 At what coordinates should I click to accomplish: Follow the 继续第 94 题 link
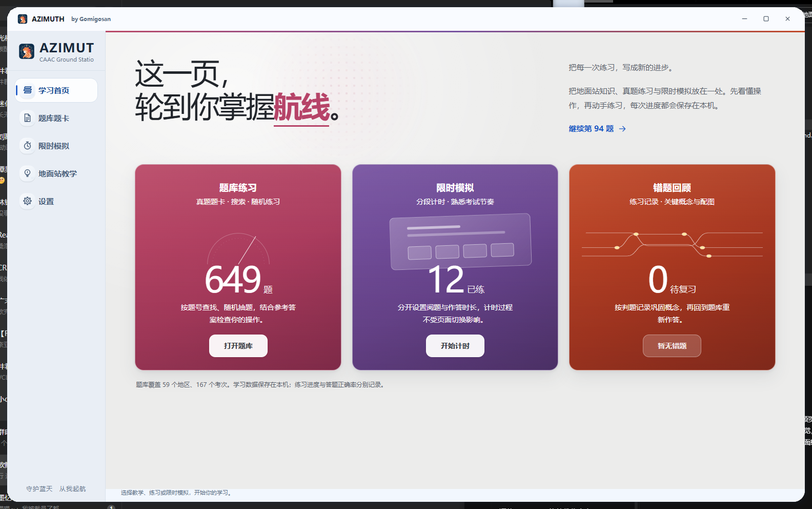pyautogui.click(x=597, y=129)
